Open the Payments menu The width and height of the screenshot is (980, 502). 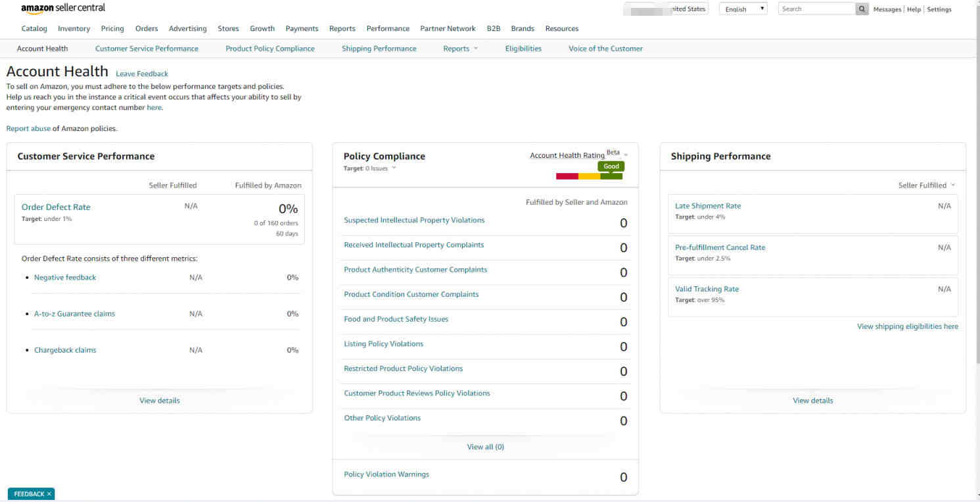(302, 29)
